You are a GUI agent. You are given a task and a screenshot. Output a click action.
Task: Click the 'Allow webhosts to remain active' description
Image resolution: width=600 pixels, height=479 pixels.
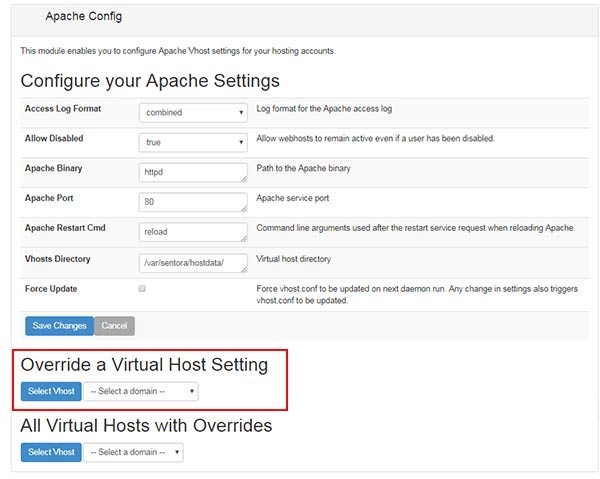pyautogui.click(x=375, y=138)
